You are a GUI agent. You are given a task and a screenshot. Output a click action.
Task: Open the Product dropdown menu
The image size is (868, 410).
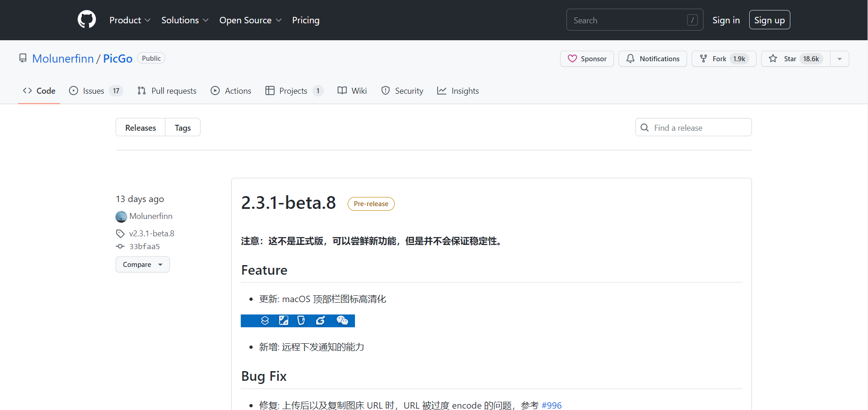[x=130, y=20]
